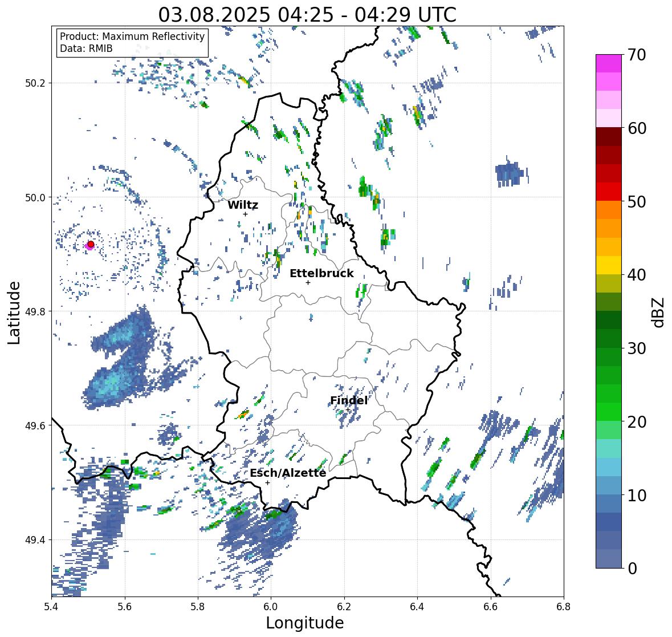The width and height of the screenshot is (672, 637).
Task: Click the Esch/Alzette station cross marker
Action: pyautogui.click(x=267, y=482)
